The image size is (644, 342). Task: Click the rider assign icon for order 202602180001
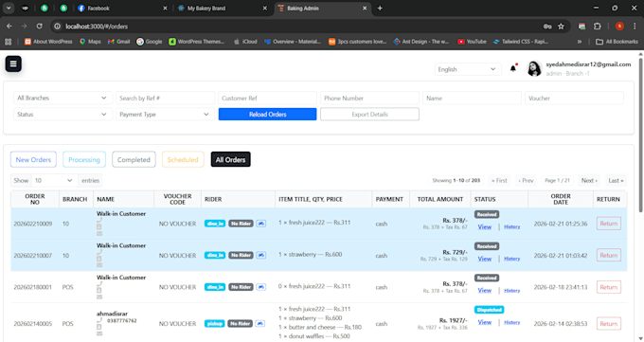[260, 287]
